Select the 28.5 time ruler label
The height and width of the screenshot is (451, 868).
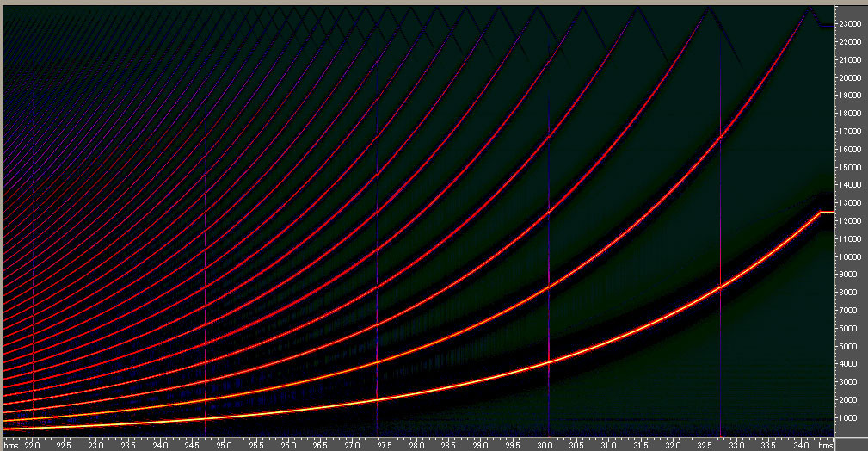[x=448, y=445]
